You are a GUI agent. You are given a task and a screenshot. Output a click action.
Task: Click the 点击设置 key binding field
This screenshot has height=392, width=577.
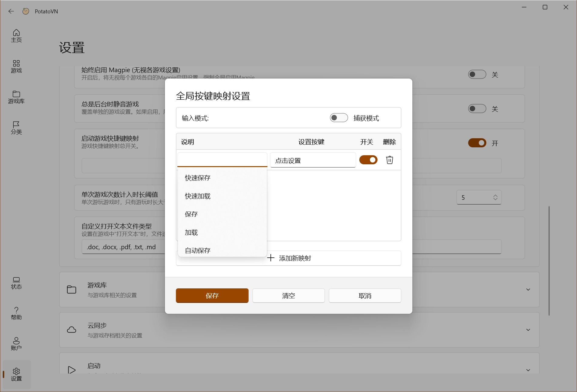[x=313, y=160]
